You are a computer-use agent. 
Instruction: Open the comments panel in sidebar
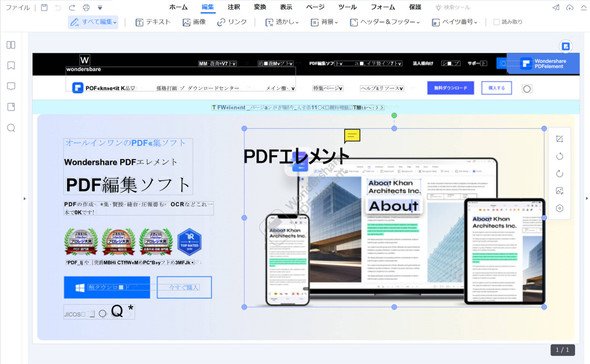point(11,86)
